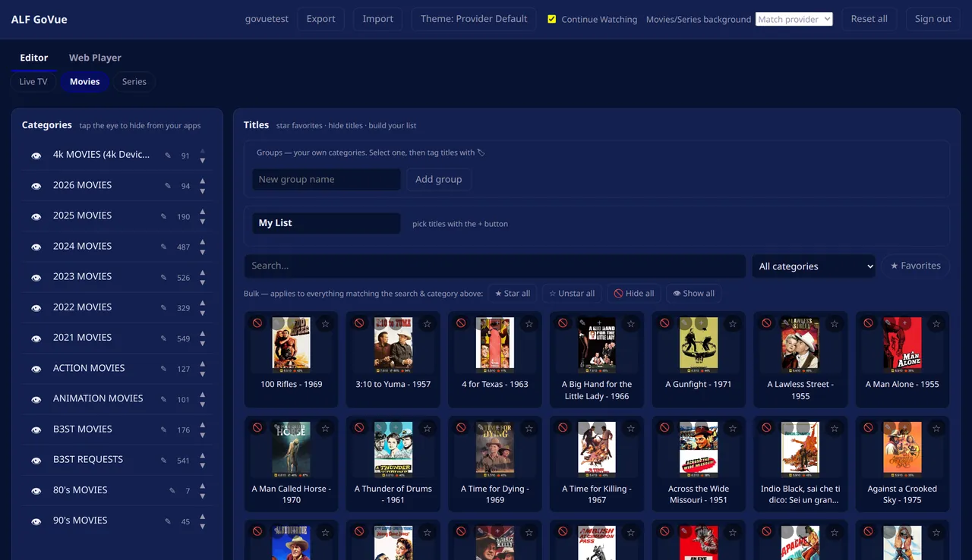Image resolution: width=972 pixels, height=560 pixels.
Task: Switch to the Web Player tab
Action: [x=95, y=58]
